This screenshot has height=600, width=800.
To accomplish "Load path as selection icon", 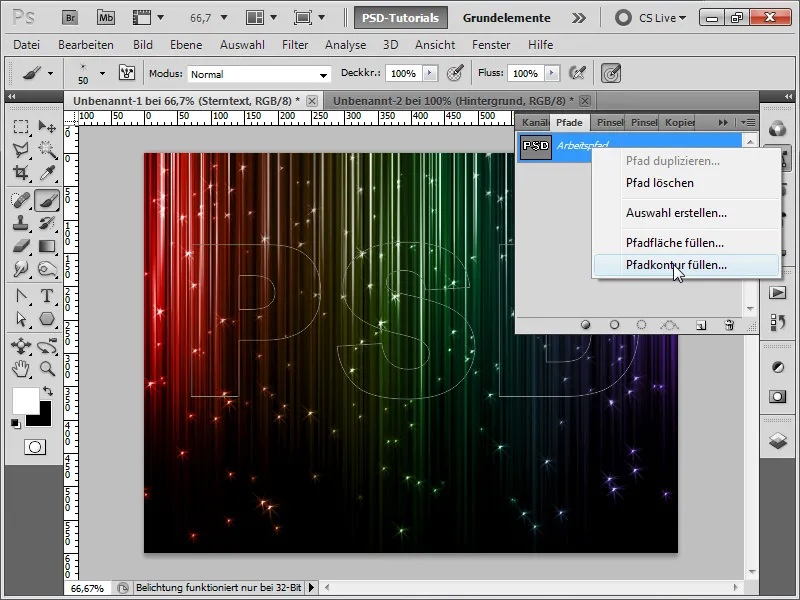I will coord(641,325).
